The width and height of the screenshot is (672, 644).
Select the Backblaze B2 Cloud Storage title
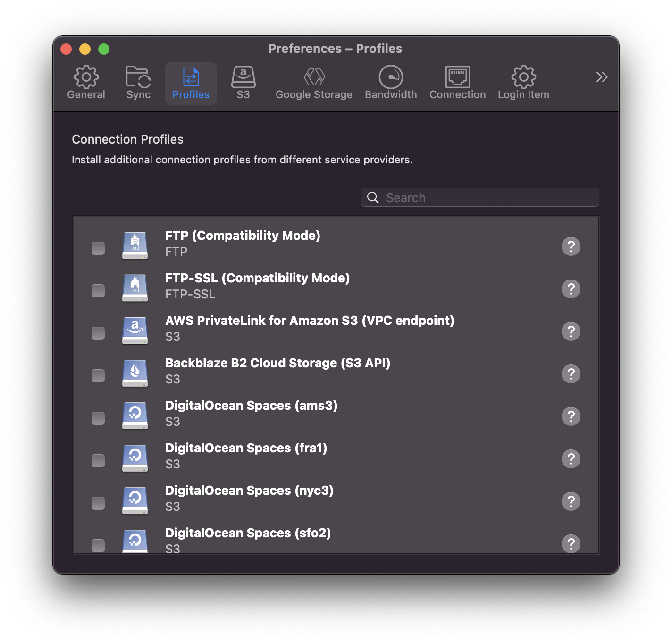[278, 363]
